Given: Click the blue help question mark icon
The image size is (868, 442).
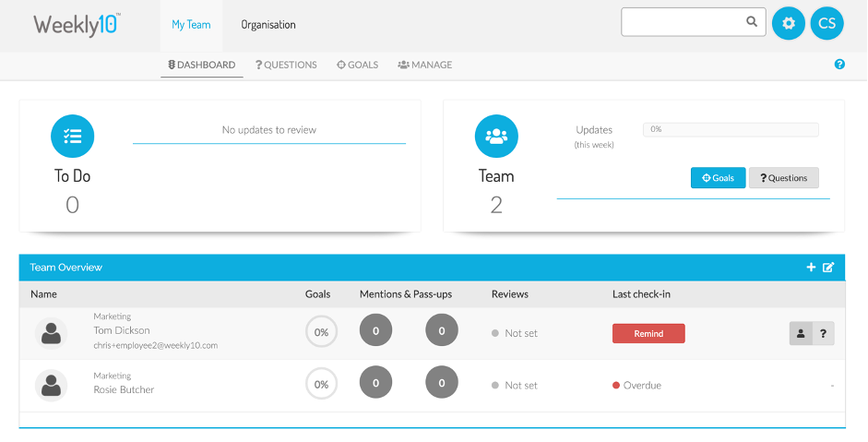Looking at the screenshot, I should [x=839, y=65].
